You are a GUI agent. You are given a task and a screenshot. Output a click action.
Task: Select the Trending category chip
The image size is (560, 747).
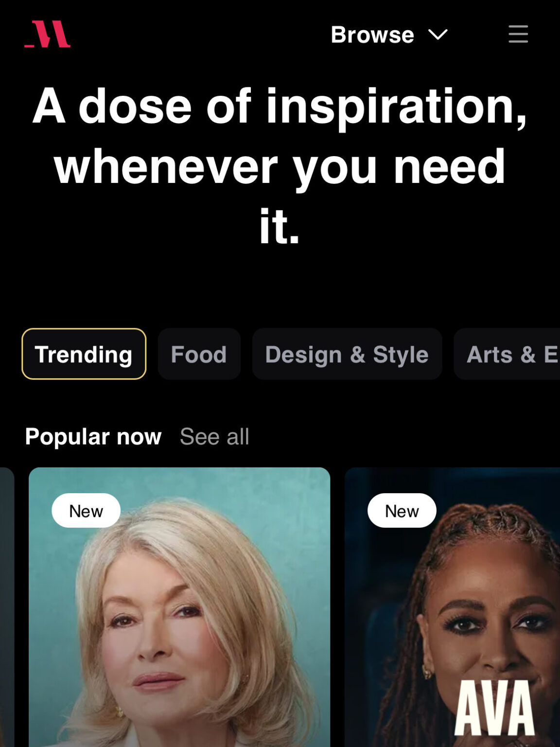point(84,354)
